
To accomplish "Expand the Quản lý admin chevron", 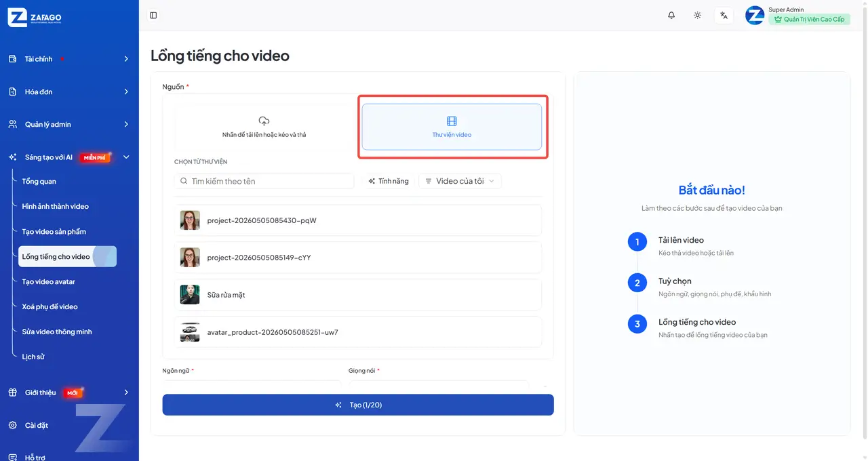I will click(x=126, y=124).
